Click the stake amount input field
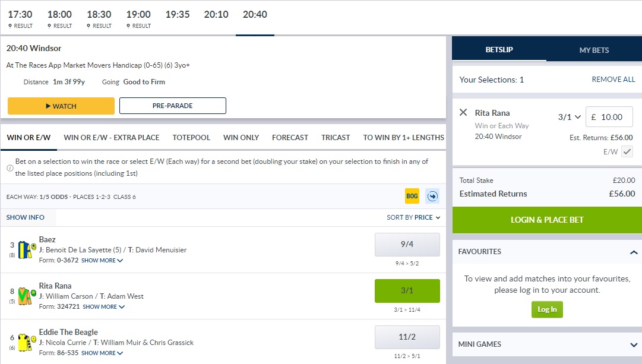The height and width of the screenshot is (364, 642). (610, 117)
